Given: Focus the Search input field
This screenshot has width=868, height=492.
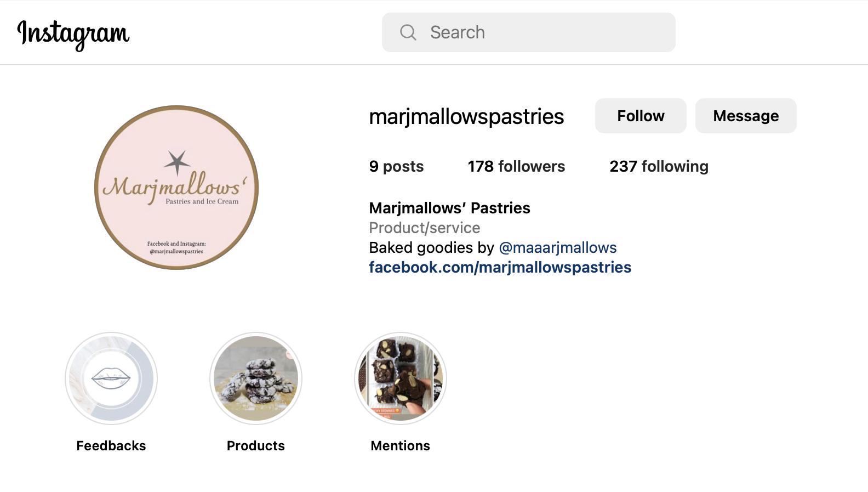Looking at the screenshot, I should 528,32.
